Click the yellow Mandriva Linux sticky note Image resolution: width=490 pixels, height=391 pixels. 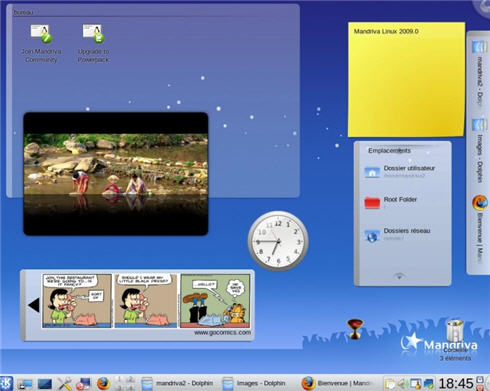click(406, 79)
